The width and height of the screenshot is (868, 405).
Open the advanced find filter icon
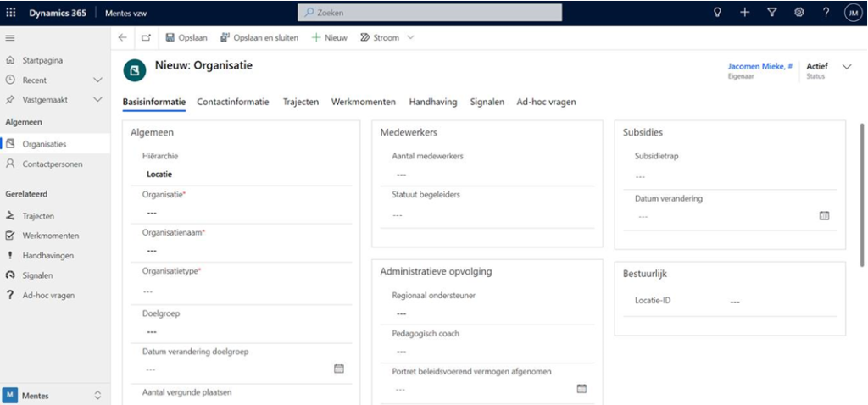click(x=771, y=13)
